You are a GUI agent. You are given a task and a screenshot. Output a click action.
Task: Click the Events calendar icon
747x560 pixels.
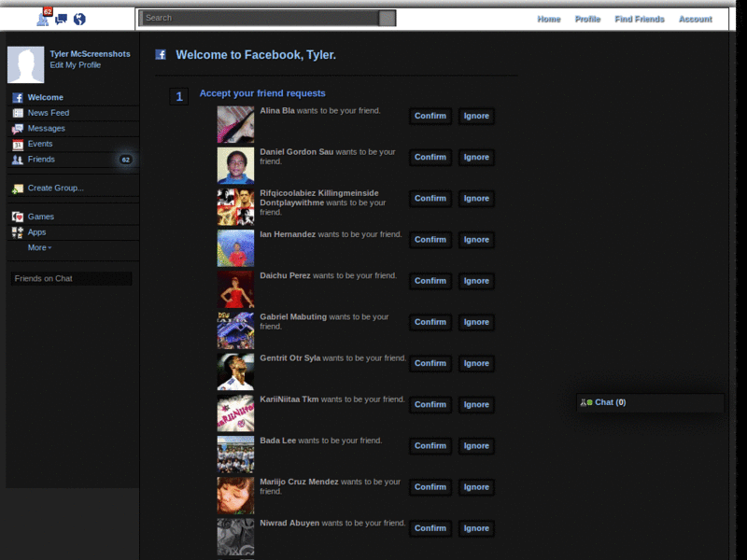click(18, 145)
